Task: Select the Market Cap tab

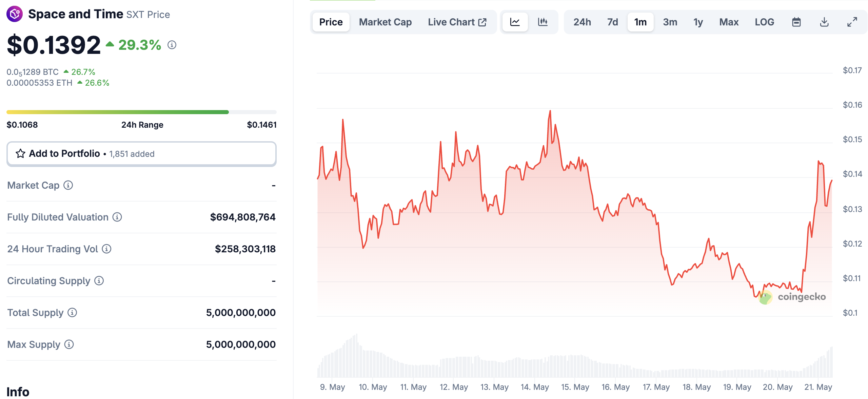Action: pos(386,22)
